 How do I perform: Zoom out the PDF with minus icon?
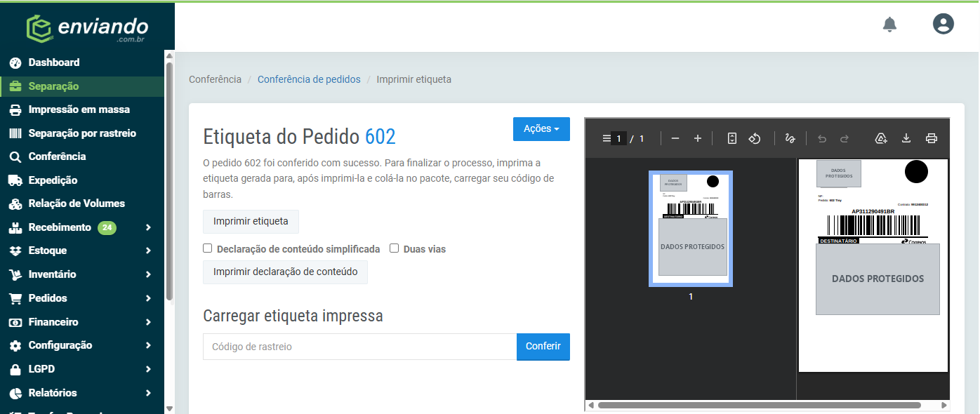coord(675,138)
